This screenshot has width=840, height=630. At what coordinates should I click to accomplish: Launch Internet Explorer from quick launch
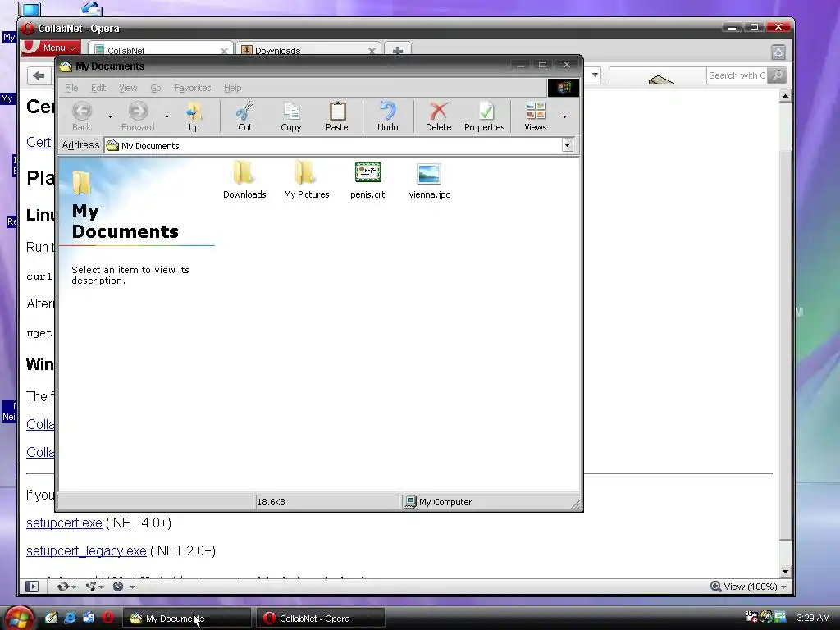pos(70,618)
